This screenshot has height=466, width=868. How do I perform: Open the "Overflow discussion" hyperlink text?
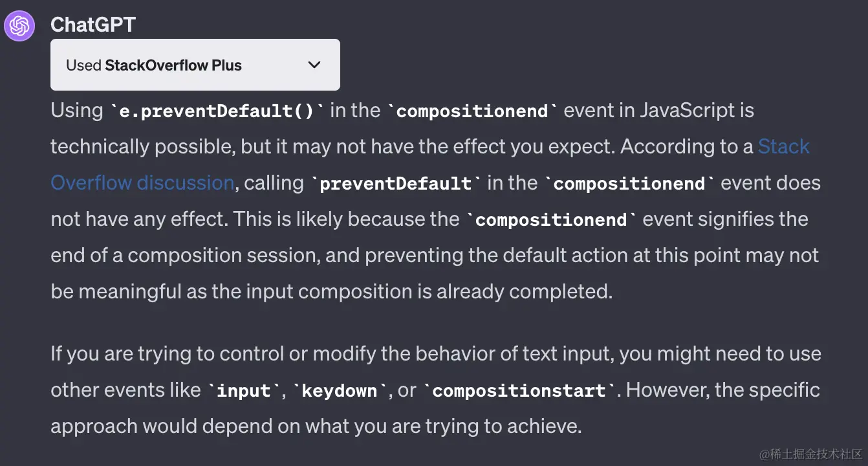coord(142,183)
